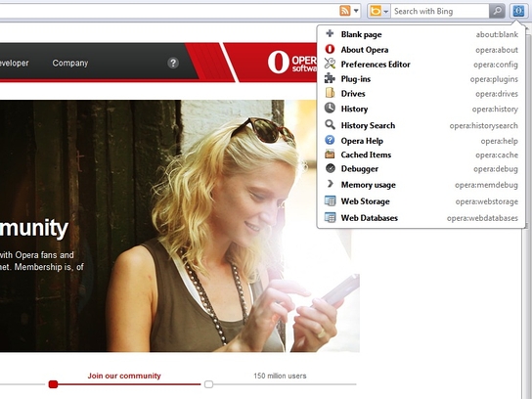The image size is (532, 399).
Task: Open the RSS feed dropdown arrow
Action: [356, 11]
